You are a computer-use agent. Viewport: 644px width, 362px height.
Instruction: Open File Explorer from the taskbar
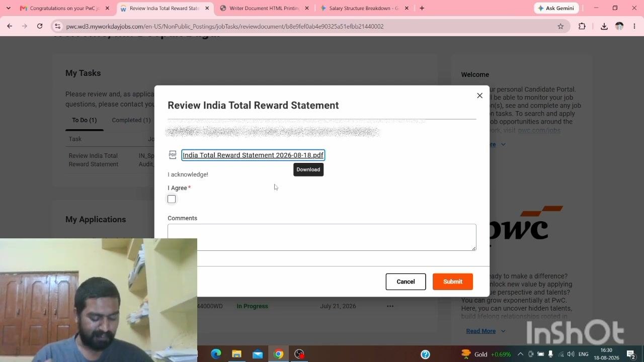coord(236,354)
